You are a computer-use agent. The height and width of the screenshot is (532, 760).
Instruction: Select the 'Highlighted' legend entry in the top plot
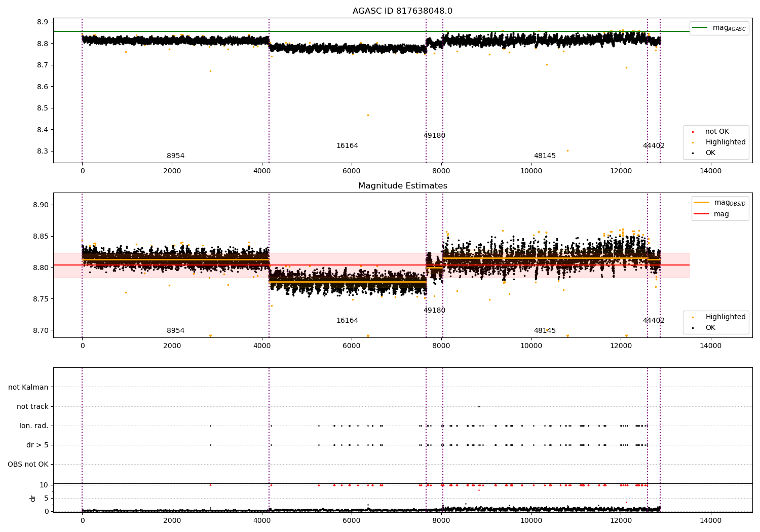click(x=719, y=142)
